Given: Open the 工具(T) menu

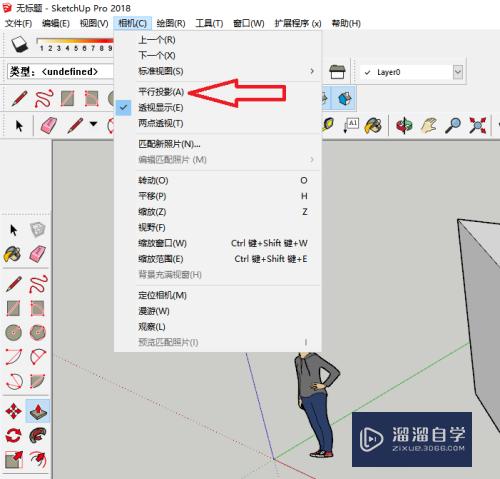Looking at the screenshot, I should (209, 23).
